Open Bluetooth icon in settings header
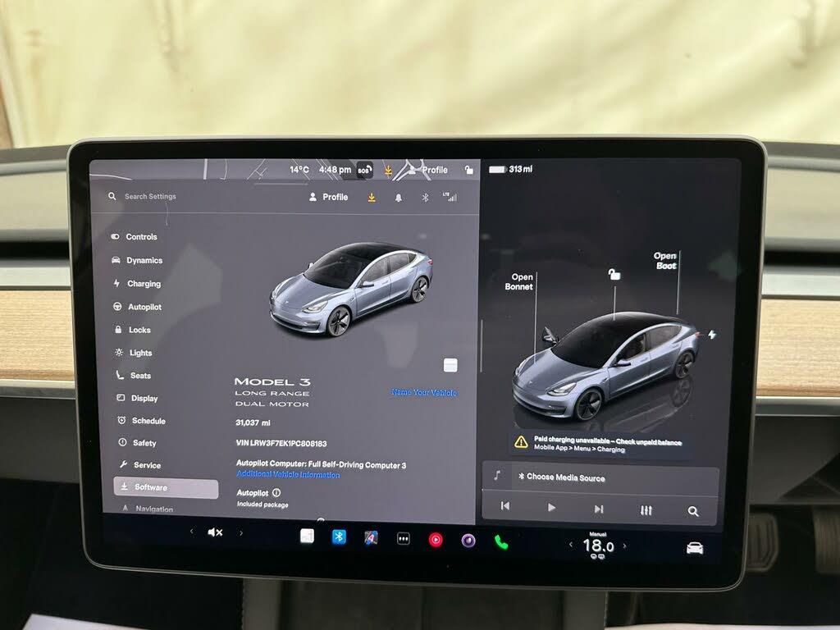The width and height of the screenshot is (840, 630). (x=425, y=198)
